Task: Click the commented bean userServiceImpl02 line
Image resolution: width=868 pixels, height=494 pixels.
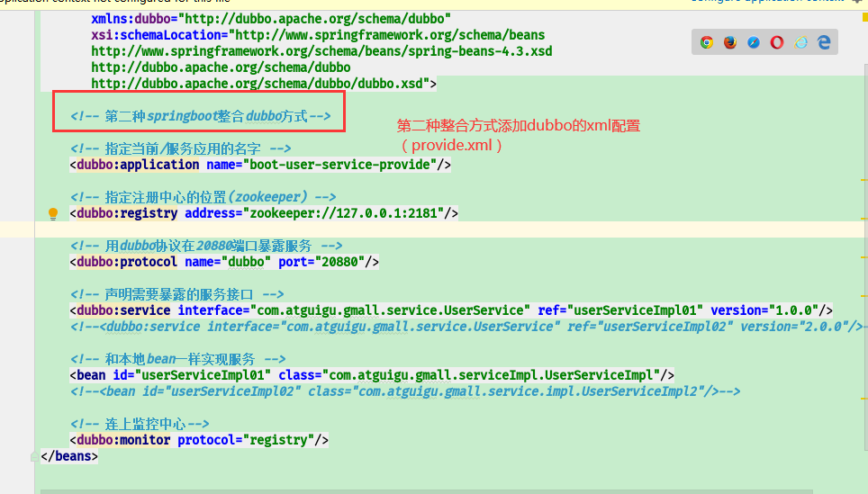Action: (x=405, y=391)
